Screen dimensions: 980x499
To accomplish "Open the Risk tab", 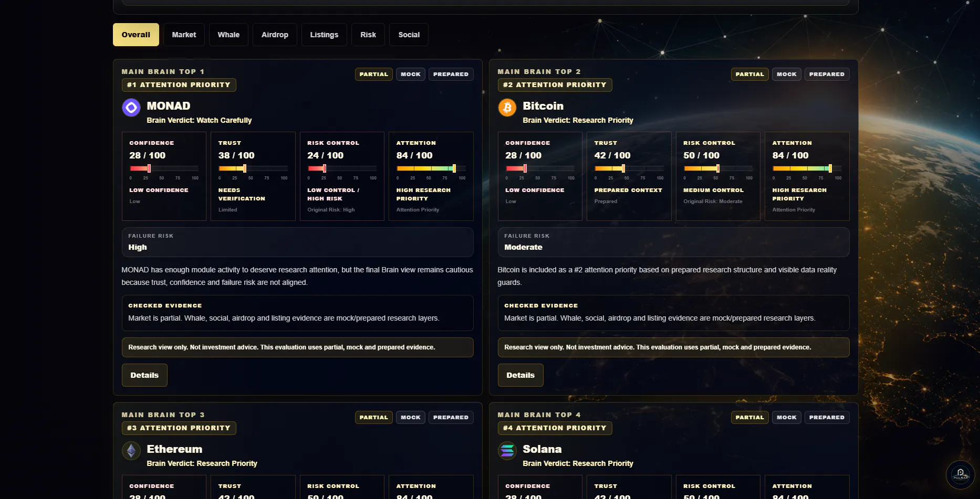I will coord(368,35).
